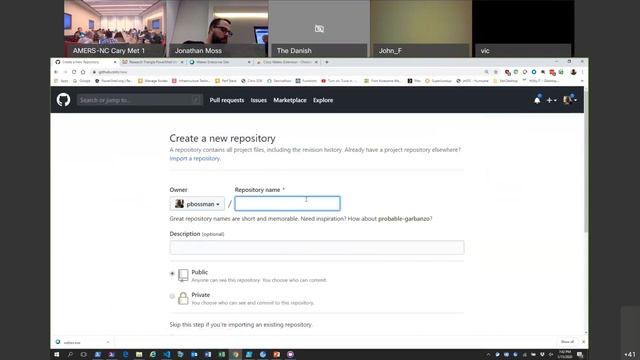Open PowerPoint from the taskbar
Image resolution: width=640 pixels, height=360 pixels.
pyautogui.click(x=277, y=355)
